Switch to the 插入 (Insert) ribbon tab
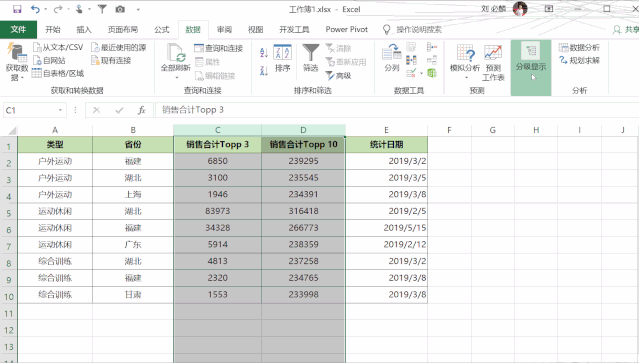Screen dimensions: 639x363 point(84,29)
